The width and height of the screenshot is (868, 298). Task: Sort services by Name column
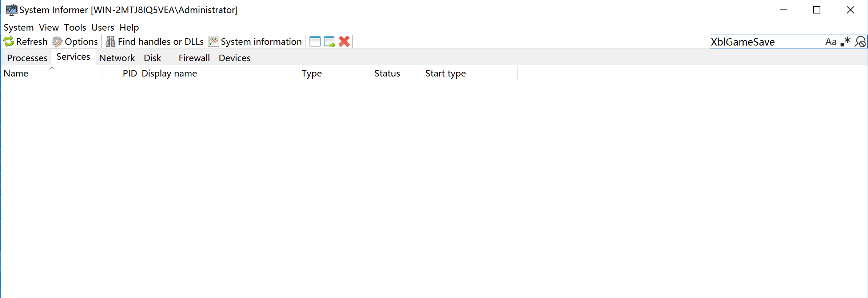(x=16, y=73)
